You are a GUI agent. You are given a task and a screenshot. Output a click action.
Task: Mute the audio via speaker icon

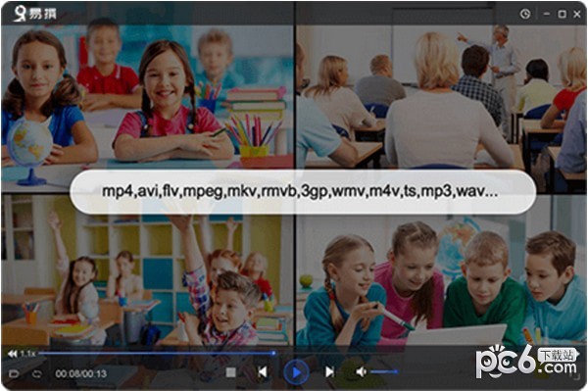pyautogui.click(x=361, y=371)
